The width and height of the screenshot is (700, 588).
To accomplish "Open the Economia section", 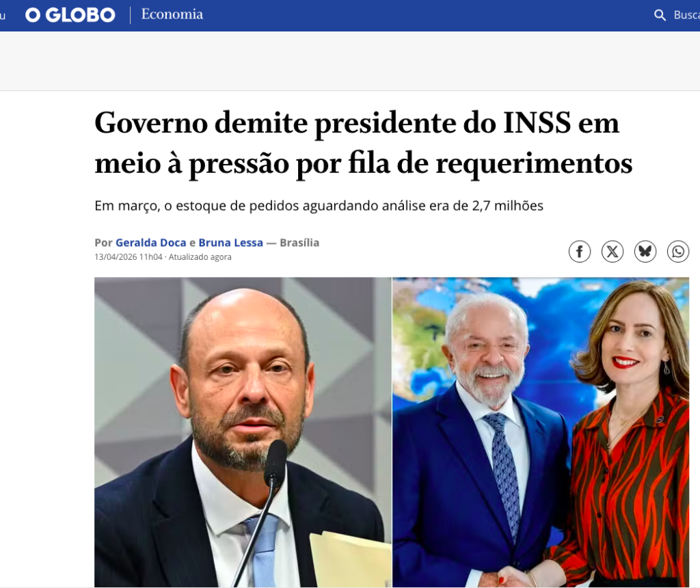I will click(x=172, y=14).
